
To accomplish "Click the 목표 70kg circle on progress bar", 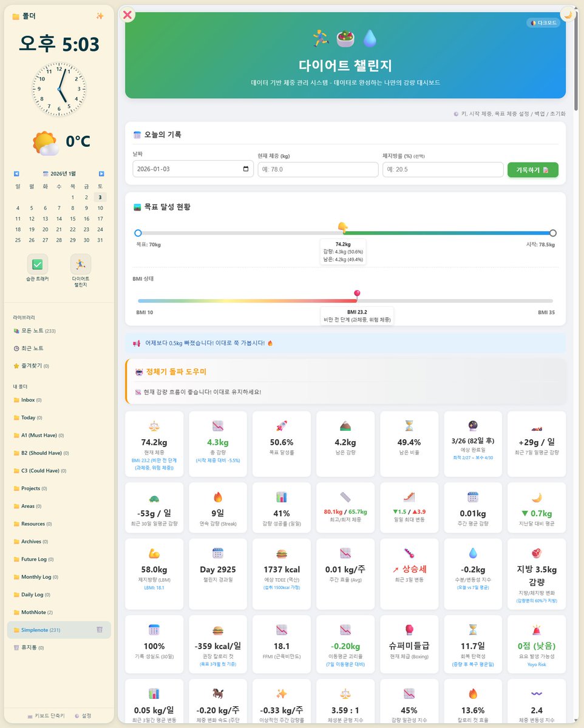I will coord(138,233).
